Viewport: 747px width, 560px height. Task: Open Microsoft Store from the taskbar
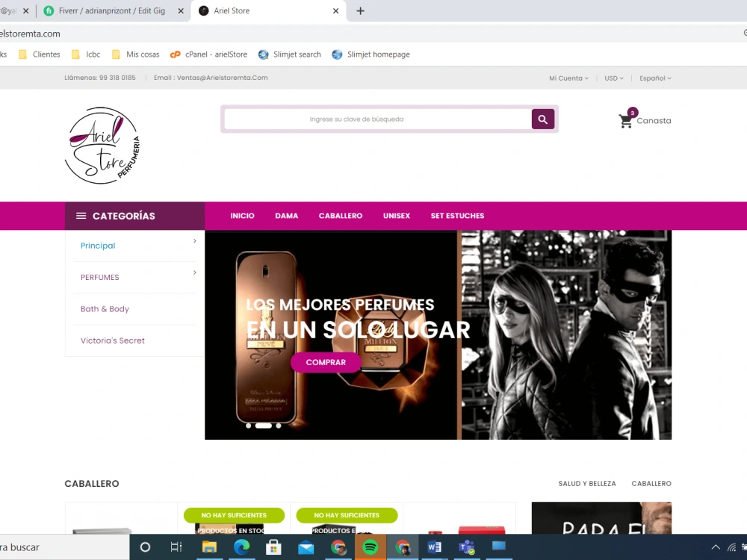(273, 547)
